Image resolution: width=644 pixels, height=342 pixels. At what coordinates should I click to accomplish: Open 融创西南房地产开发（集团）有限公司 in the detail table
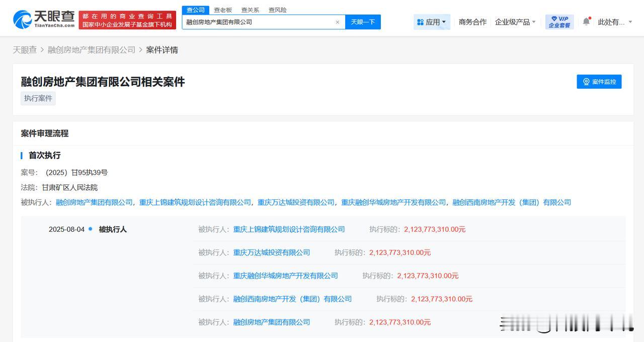pyautogui.click(x=292, y=299)
